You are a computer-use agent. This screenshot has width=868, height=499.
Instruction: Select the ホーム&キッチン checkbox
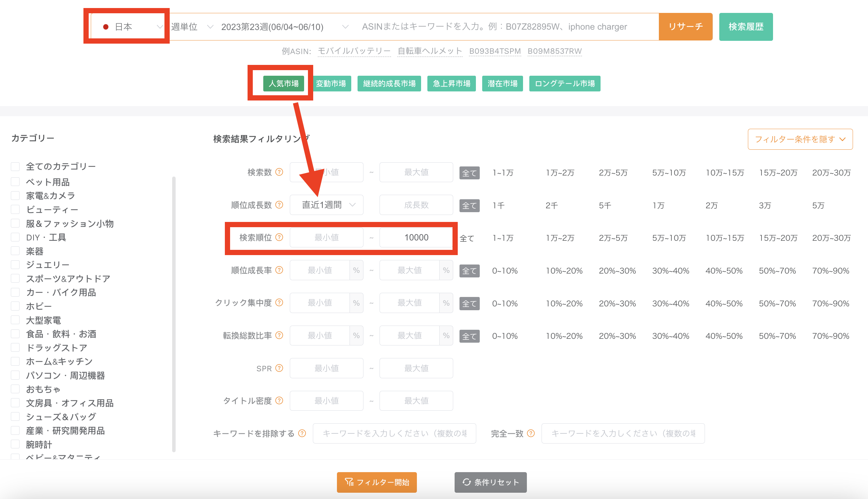click(x=15, y=361)
